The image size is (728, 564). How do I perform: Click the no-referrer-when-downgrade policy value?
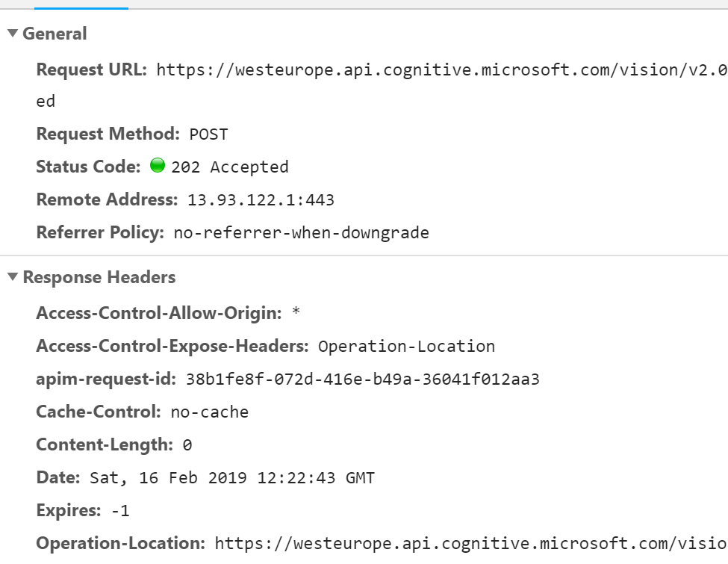tap(301, 233)
